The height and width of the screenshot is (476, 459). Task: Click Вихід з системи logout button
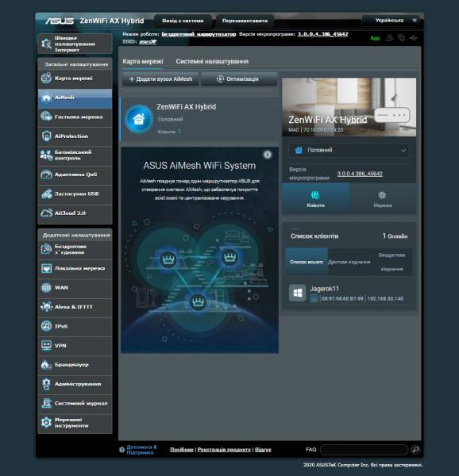point(183,21)
